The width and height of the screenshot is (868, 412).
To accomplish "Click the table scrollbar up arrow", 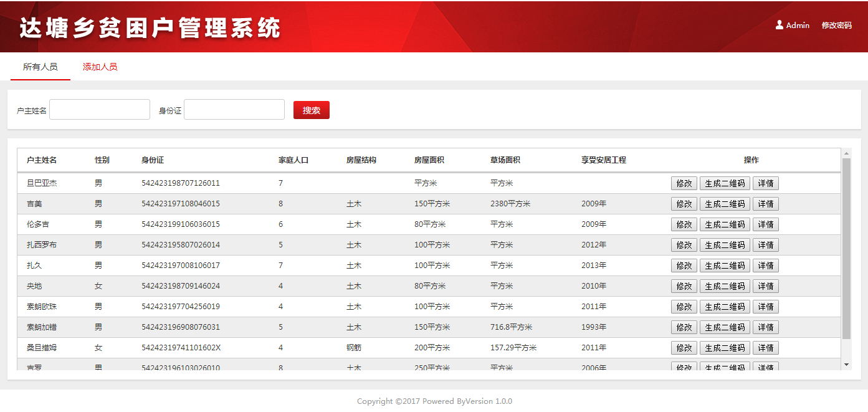I will (x=846, y=153).
